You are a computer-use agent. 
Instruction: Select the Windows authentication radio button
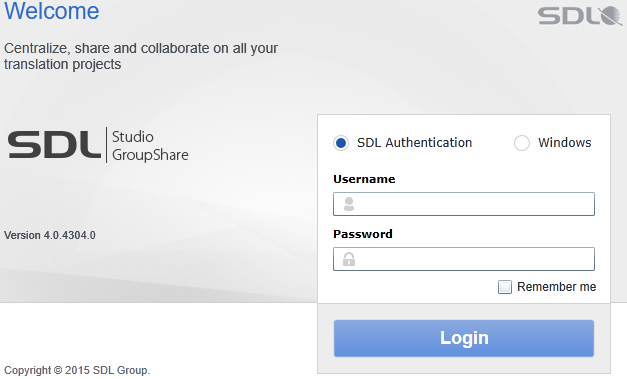point(521,143)
